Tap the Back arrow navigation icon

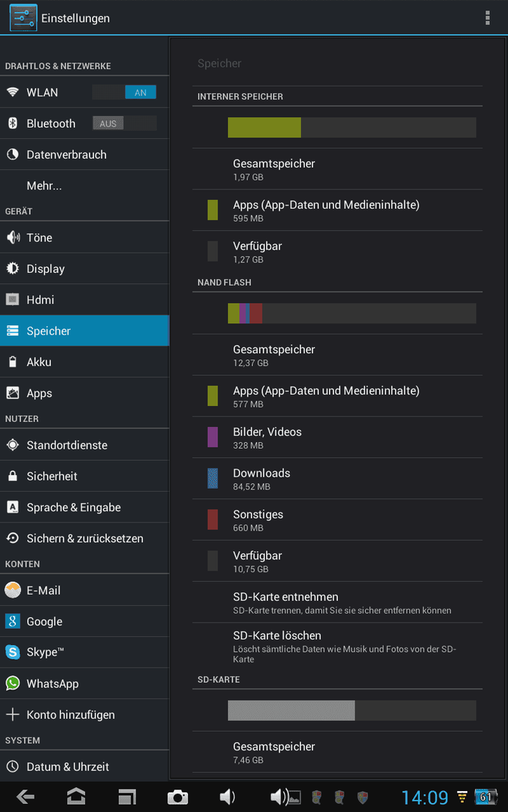(26, 796)
